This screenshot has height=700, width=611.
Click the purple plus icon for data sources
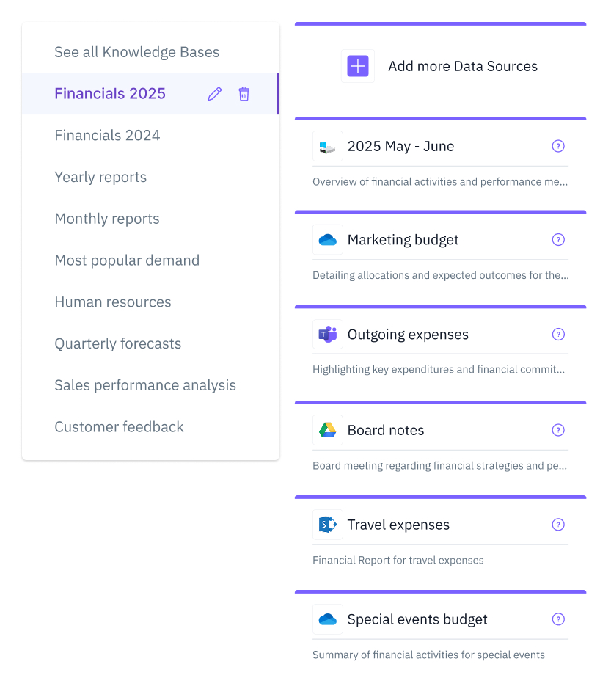pyautogui.click(x=357, y=67)
